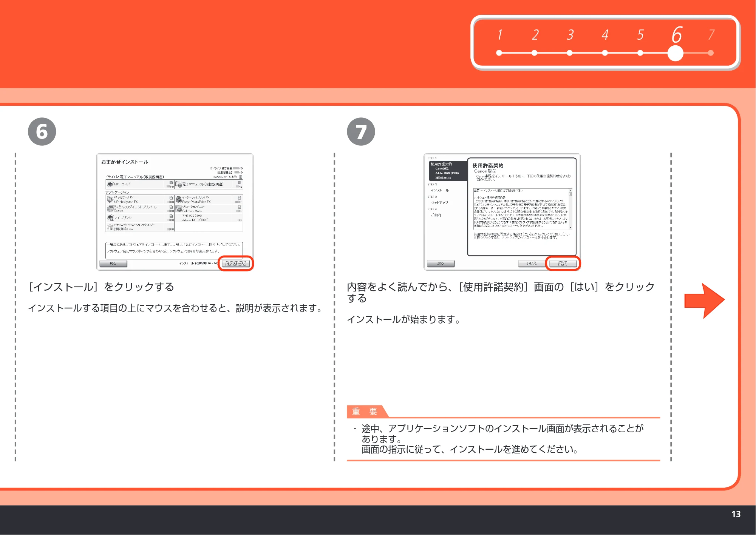Image resolution: width=756 pixels, height=535 pixels.
Task: Click the license text scrollbar thumb
Action: pos(570,194)
